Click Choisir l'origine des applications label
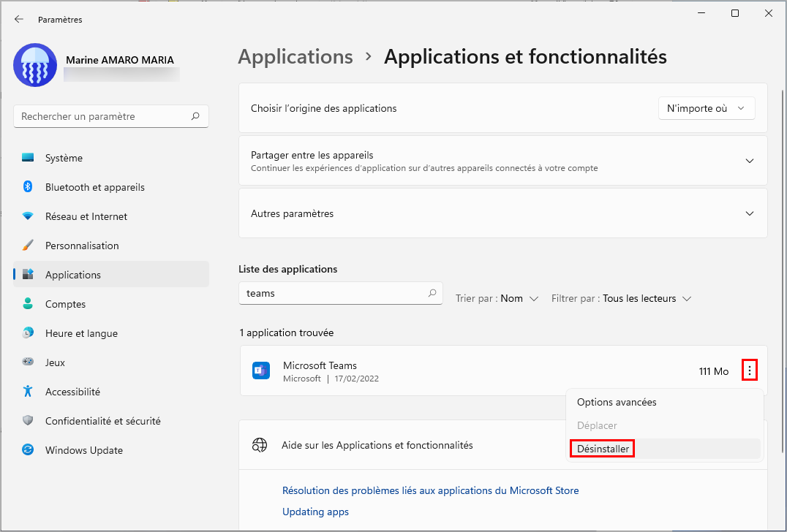This screenshot has height=532, width=787. (324, 108)
